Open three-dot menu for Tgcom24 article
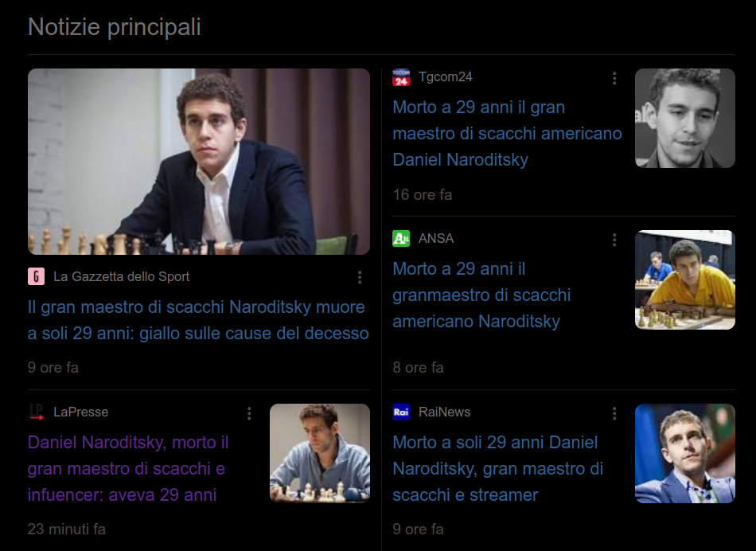756x551 pixels. (614, 78)
